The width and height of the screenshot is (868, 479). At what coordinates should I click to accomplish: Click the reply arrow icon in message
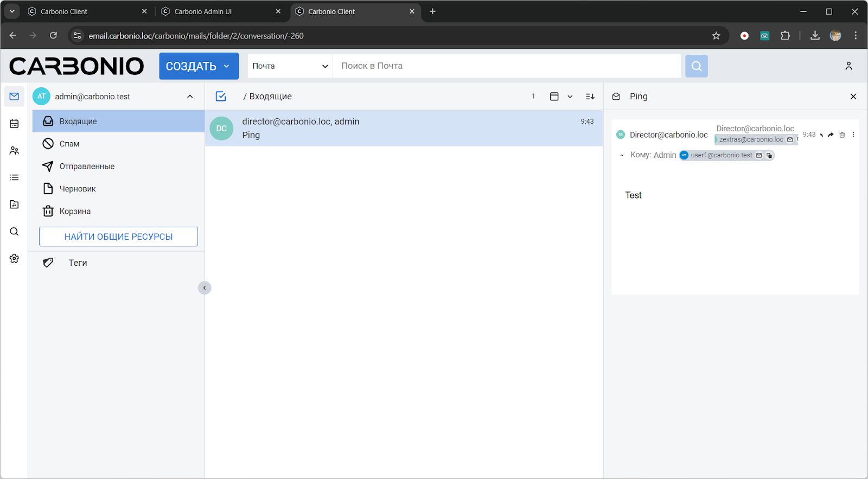click(821, 135)
